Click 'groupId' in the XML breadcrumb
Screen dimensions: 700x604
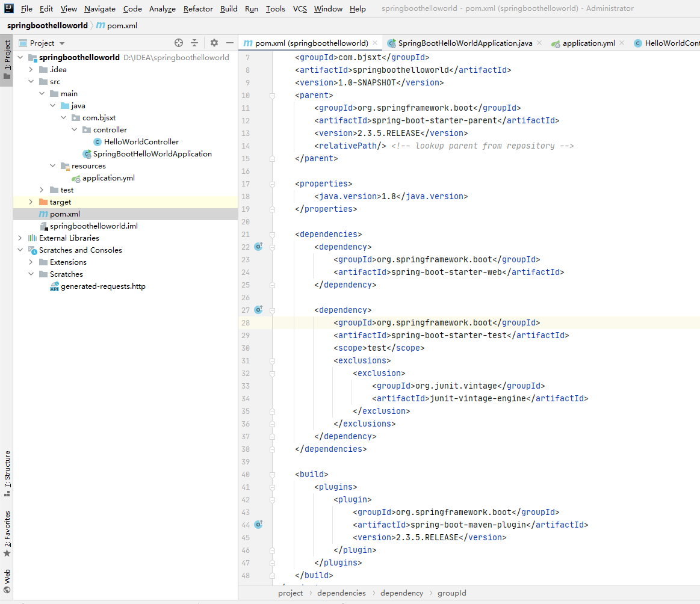click(x=451, y=593)
